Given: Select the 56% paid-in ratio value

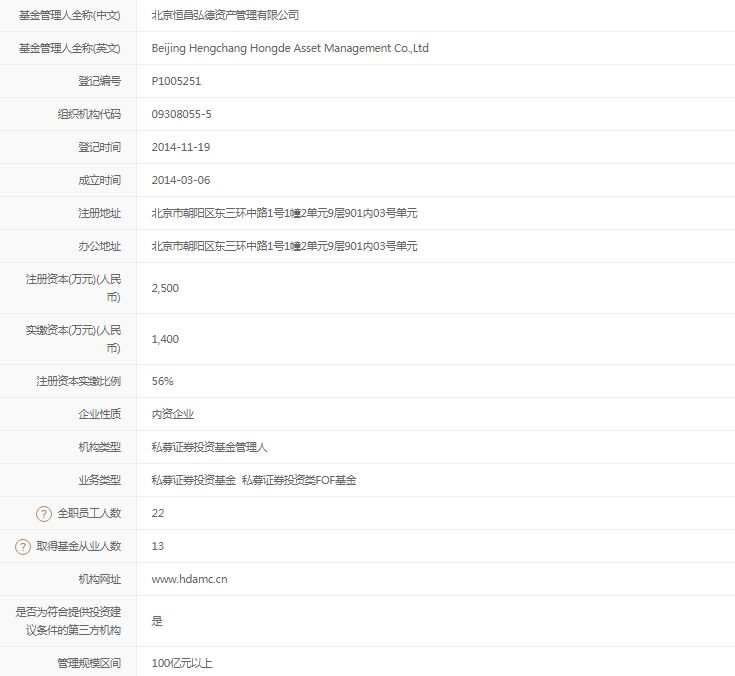Looking at the screenshot, I should coord(162,381).
